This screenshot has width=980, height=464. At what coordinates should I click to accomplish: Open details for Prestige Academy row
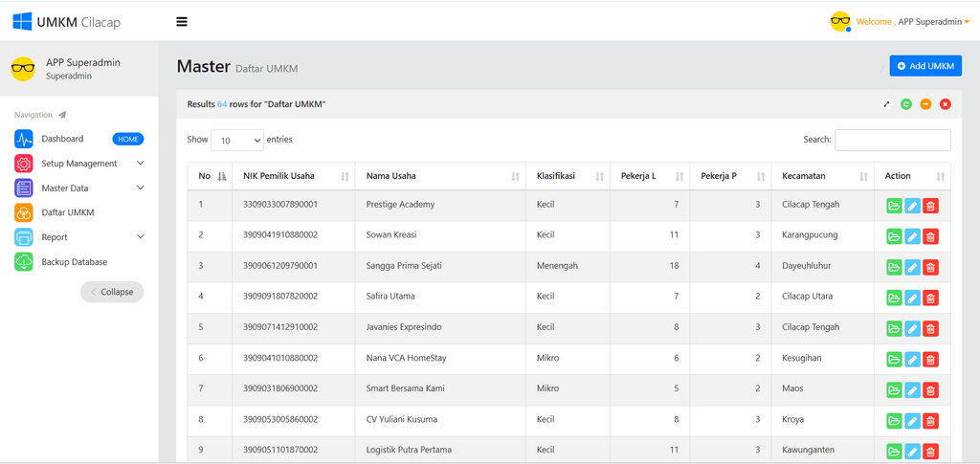click(x=895, y=206)
